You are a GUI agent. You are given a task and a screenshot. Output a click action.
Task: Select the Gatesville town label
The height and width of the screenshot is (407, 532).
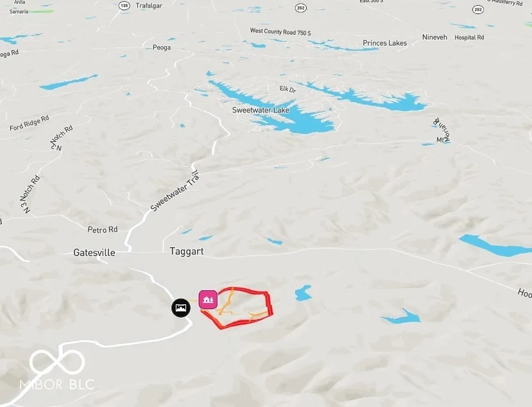(94, 252)
